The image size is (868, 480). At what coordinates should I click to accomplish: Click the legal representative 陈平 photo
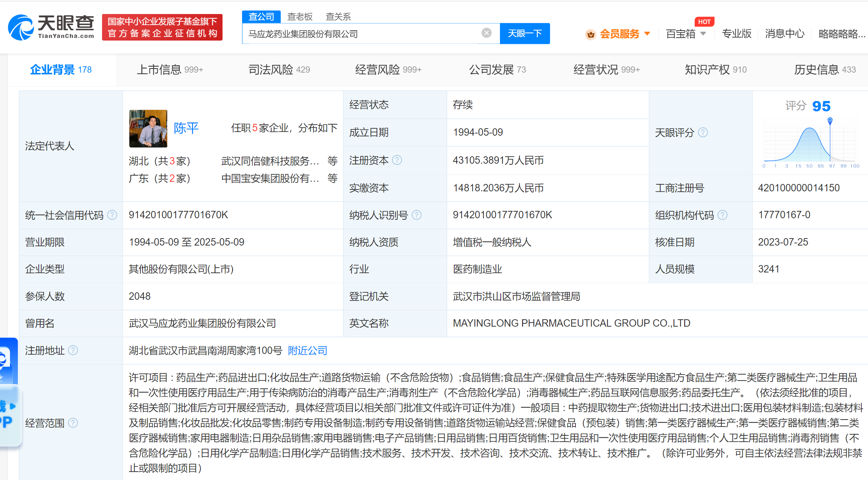click(x=148, y=129)
